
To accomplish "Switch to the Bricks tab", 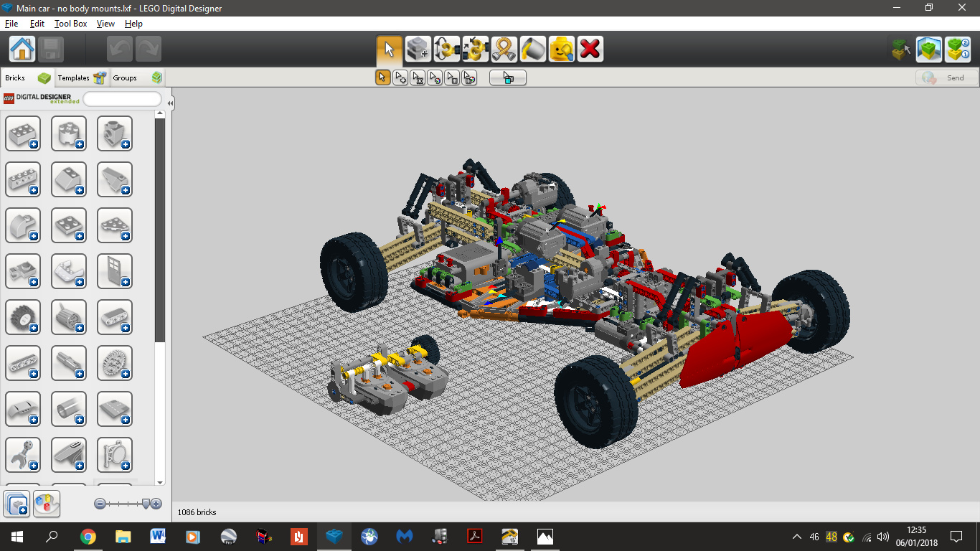I will click(27, 77).
